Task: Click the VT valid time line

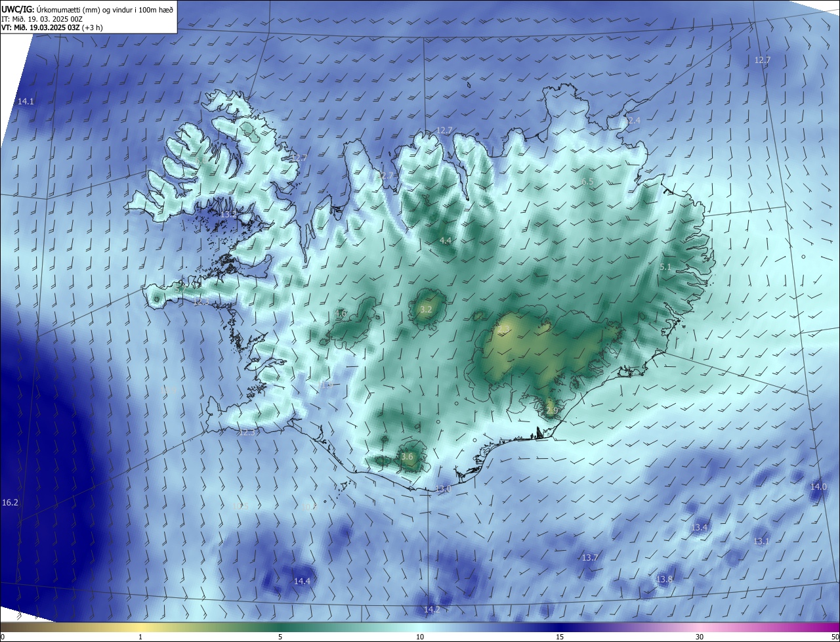Action: [52, 28]
